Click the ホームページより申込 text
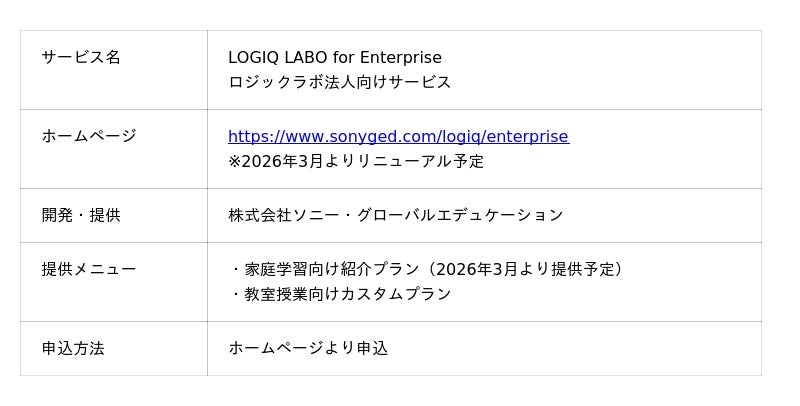The image size is (800, 406). pos(308,348)
